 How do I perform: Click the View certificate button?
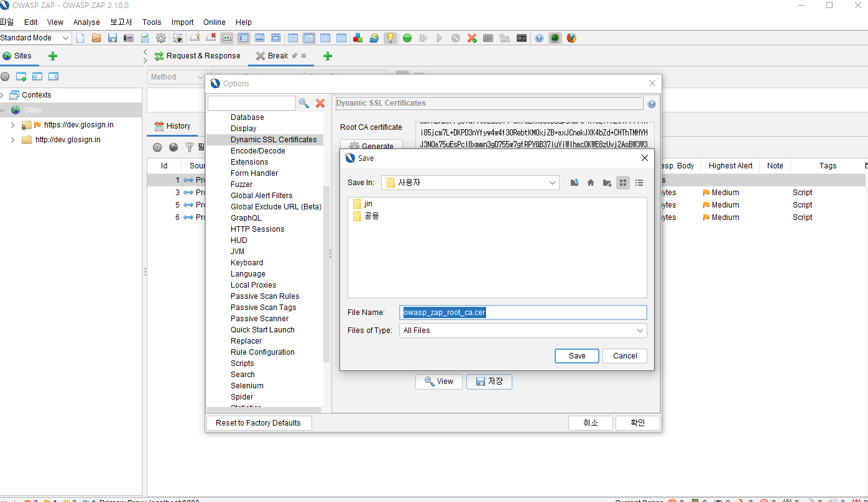click(x=439, y=381)
